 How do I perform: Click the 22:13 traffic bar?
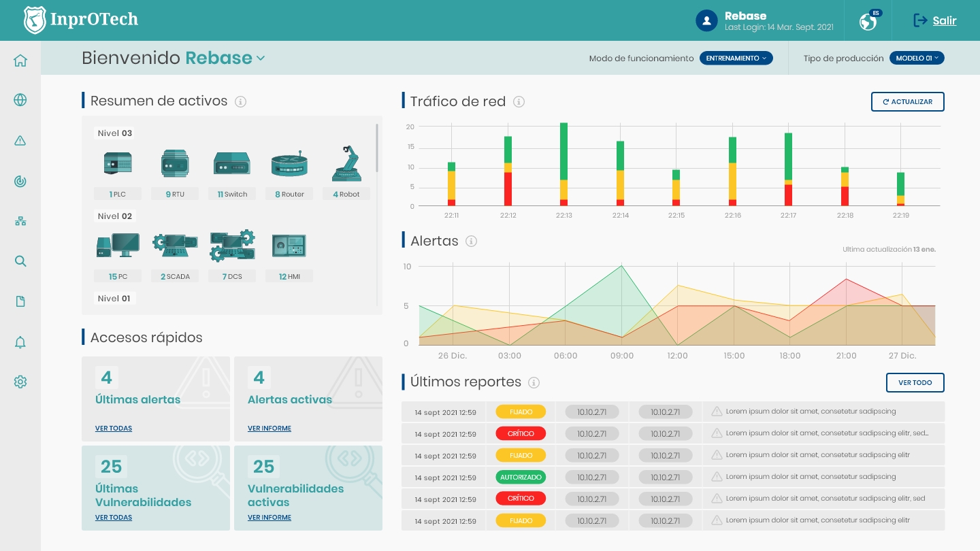[x=564, y=164]
